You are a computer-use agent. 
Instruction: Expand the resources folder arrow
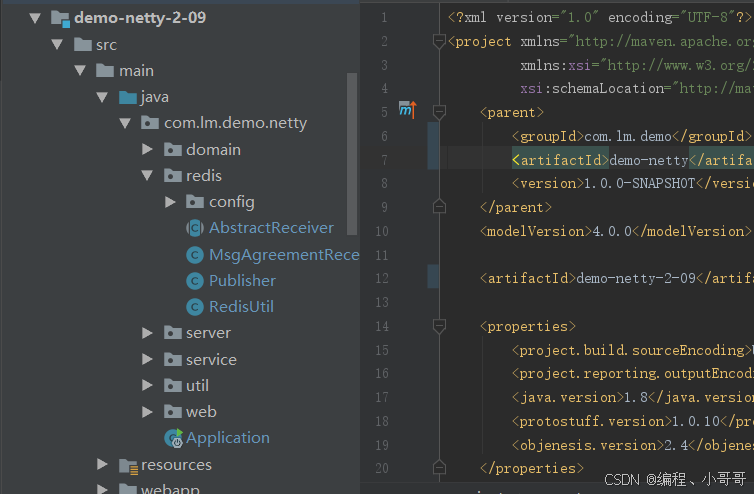(102, 464)
